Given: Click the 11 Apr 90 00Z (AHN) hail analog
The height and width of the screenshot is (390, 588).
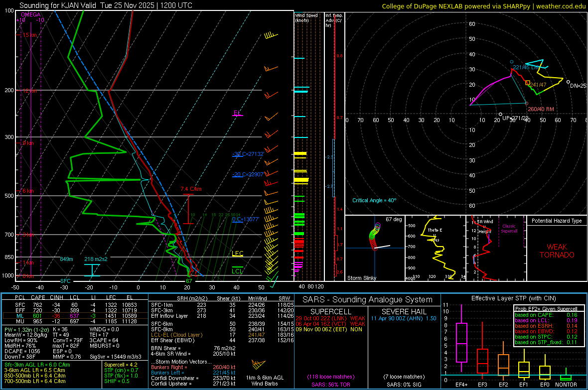Looking at the screenshot, I should coord(404,318).
